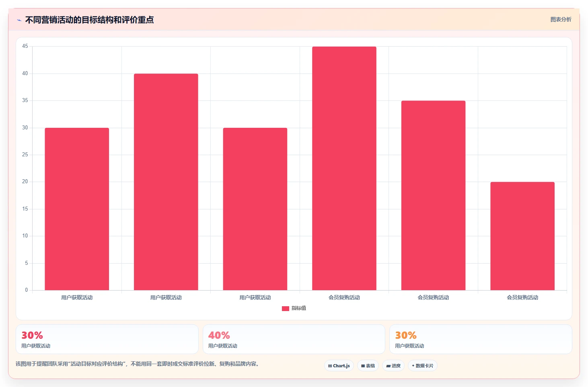Image resolution: width=588 pixels, height=387 pixels.
Task: Click the title 不同营销活动的目标结构和评价重点
Action: 89,20
